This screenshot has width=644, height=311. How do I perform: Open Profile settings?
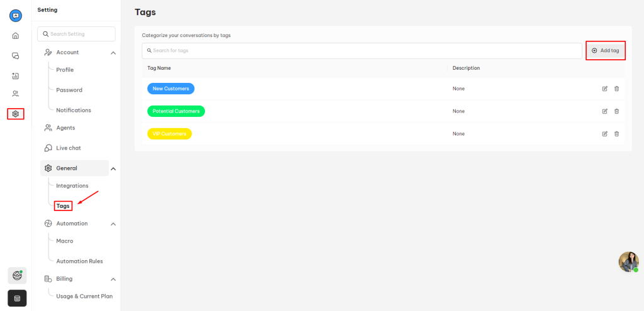65,70
